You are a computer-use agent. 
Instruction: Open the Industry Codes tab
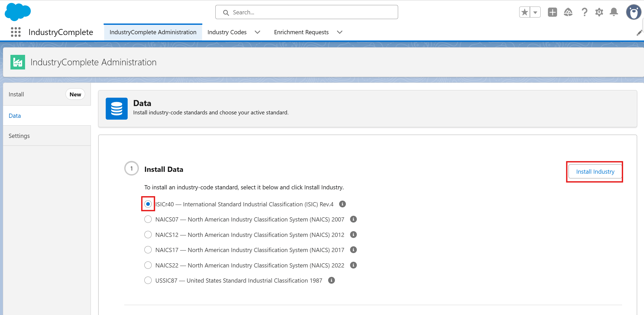click(x=227, y=32)
